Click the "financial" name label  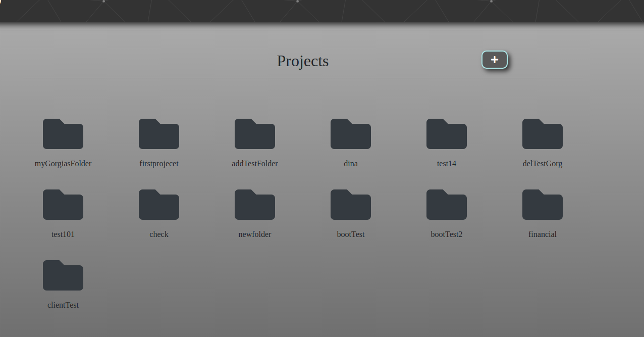pyautogui.click(x=543, y=234)
